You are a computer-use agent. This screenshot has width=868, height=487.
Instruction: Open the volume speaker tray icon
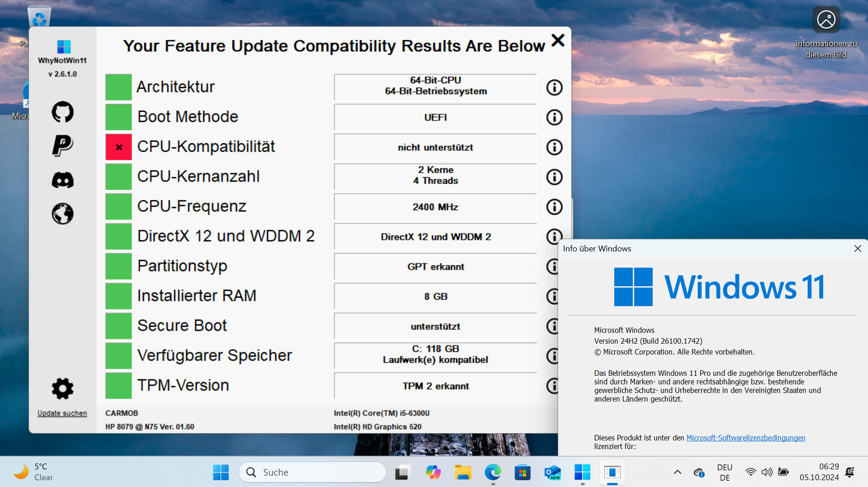coord(767,472)
